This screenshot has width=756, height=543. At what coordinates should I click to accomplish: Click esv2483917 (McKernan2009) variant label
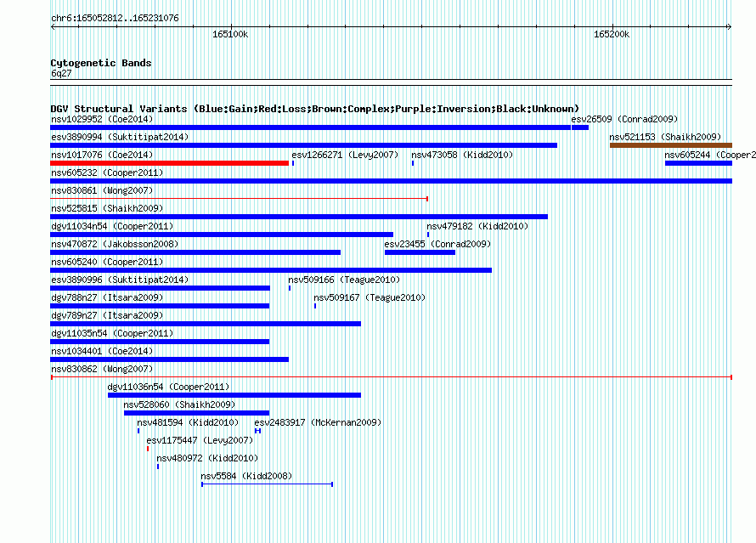pos(318,422)
